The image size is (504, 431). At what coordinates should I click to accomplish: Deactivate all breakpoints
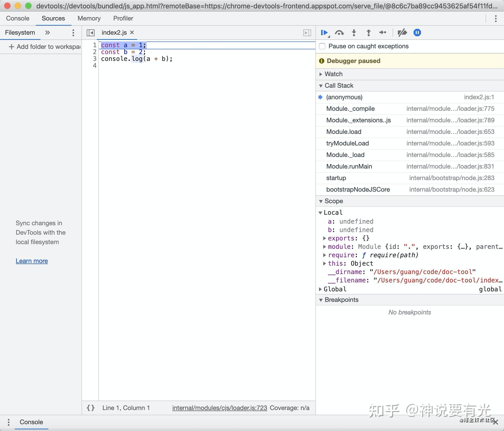coord(402,33)
